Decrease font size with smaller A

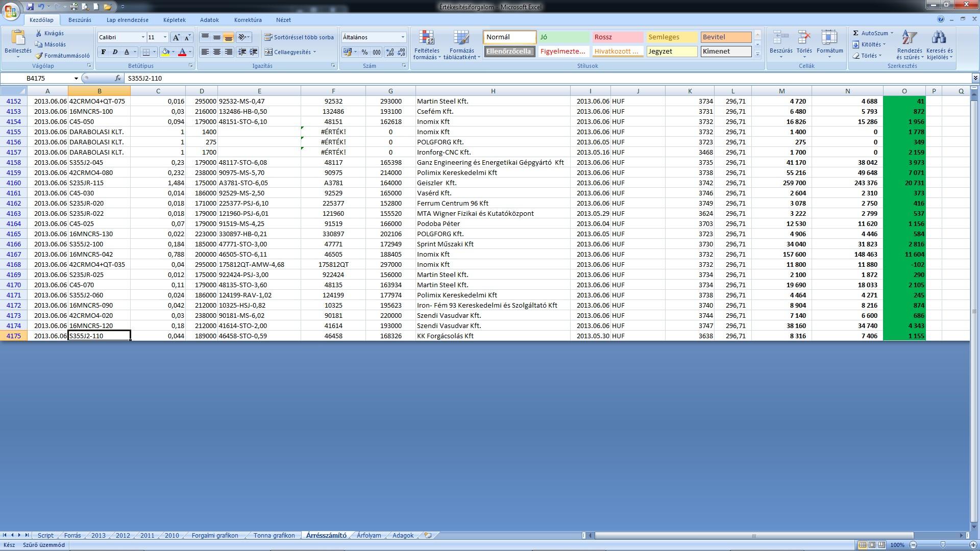pos(187,37)
